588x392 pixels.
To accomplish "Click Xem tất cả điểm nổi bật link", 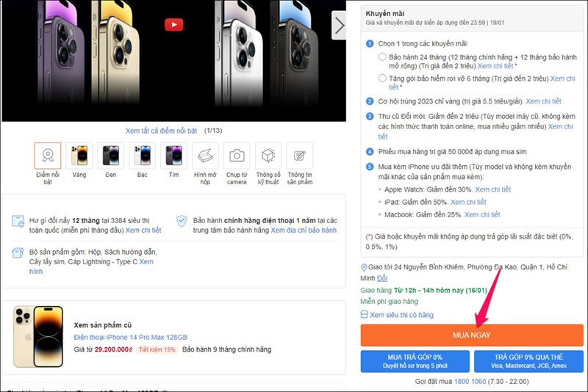I will click(x=161, y=131).
